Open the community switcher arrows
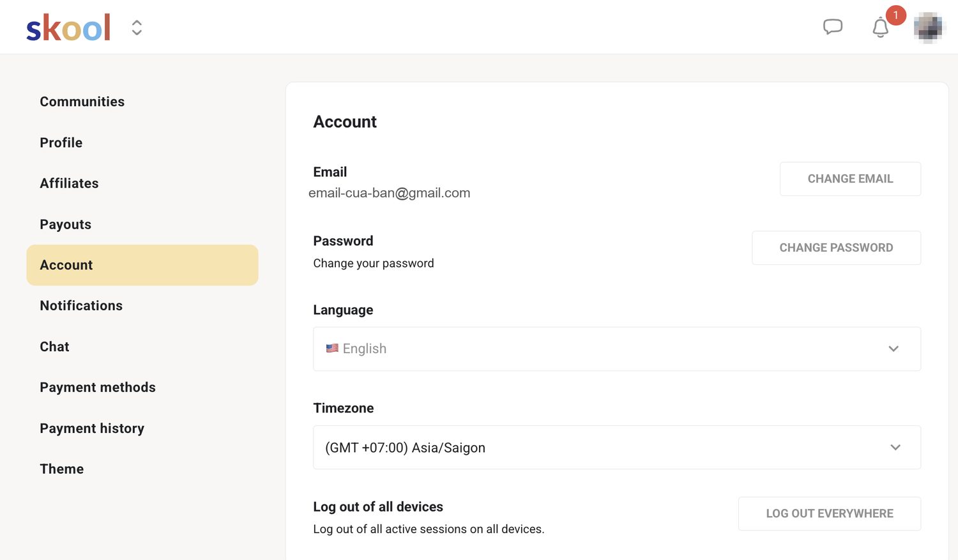The width and height of the screenshot is (958, 560). (137, 27)
